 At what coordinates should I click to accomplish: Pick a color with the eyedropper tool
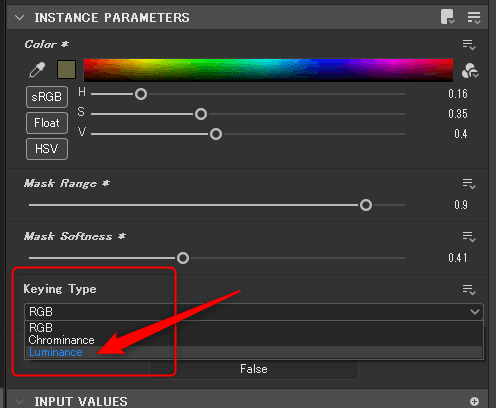point(37,70)
